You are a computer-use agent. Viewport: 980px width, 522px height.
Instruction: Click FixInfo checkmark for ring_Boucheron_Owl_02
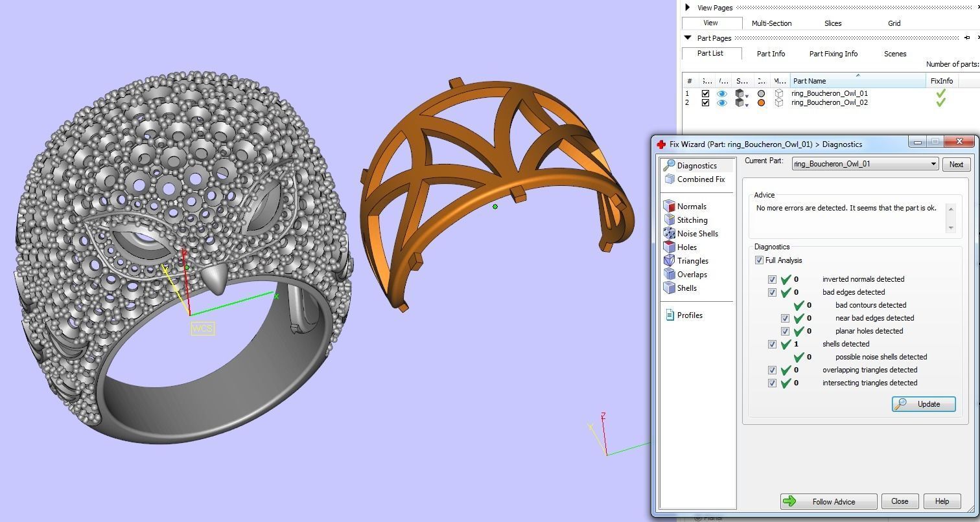(941, 102)
